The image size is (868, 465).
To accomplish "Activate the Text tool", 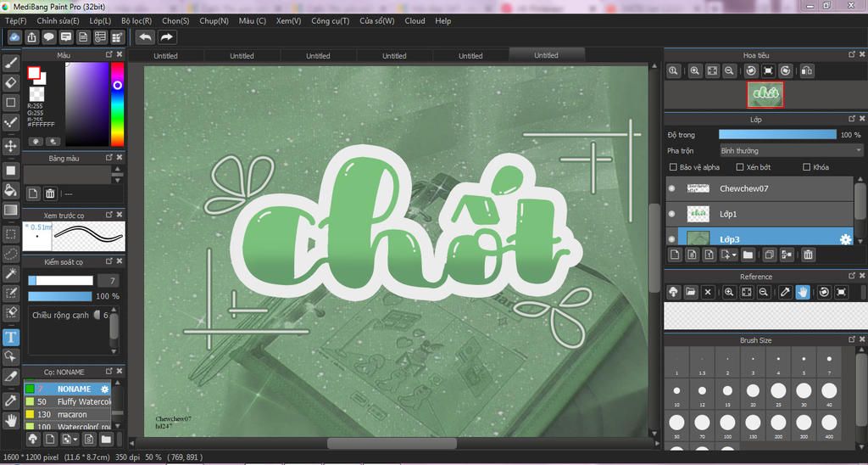I will (x=10, y=336).
